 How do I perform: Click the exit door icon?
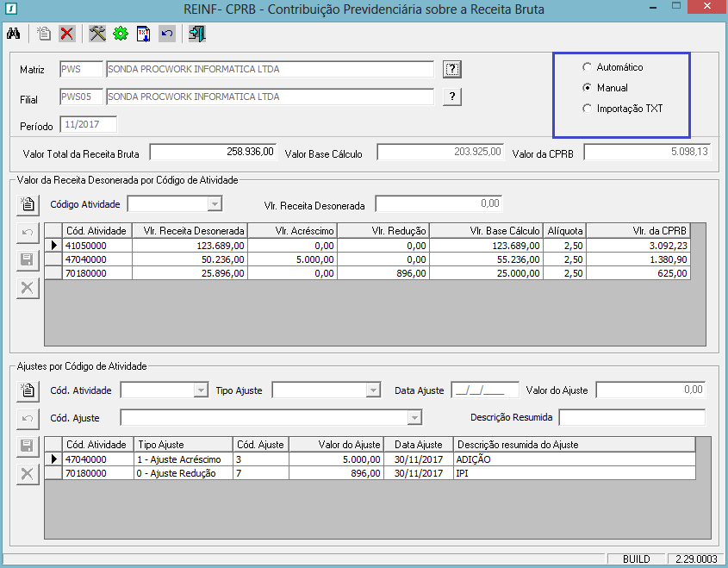point(197,34)
